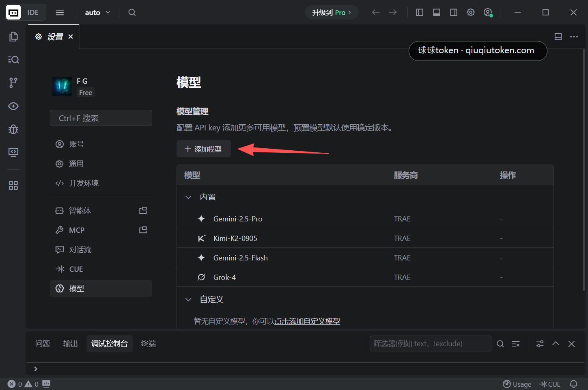Click the search magnifier in title bar
The image size is (588, 390).
click(x=132, y=13)
